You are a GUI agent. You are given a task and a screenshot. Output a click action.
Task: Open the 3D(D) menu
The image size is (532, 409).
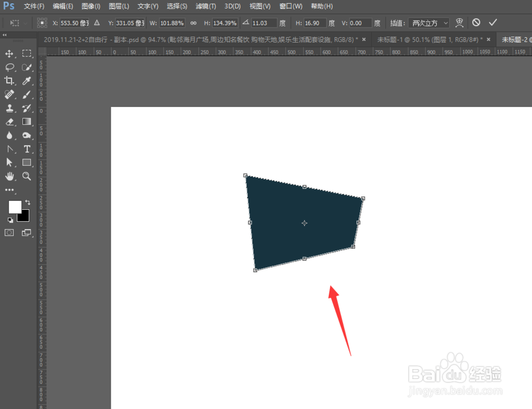(x=232, y=6)
